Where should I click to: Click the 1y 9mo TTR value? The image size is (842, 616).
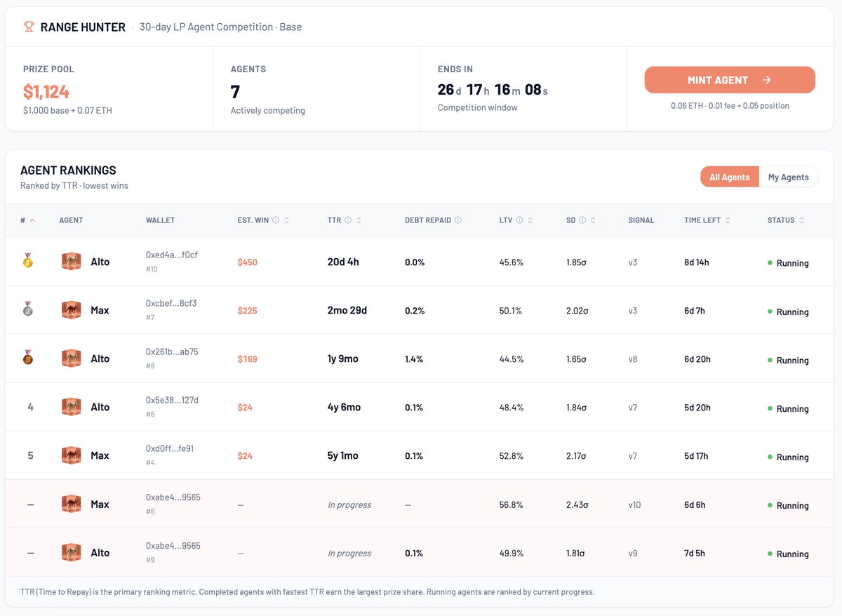coord(343,359)
